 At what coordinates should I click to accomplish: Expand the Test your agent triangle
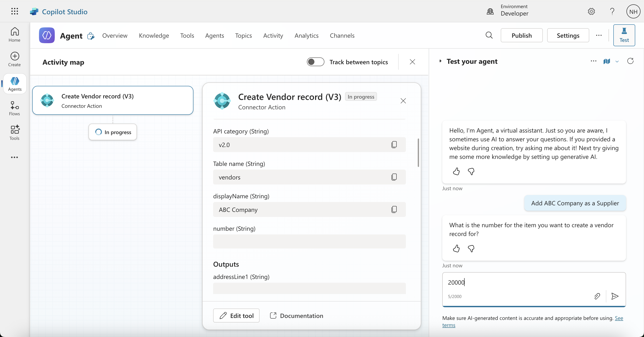[x=441, y=61]
